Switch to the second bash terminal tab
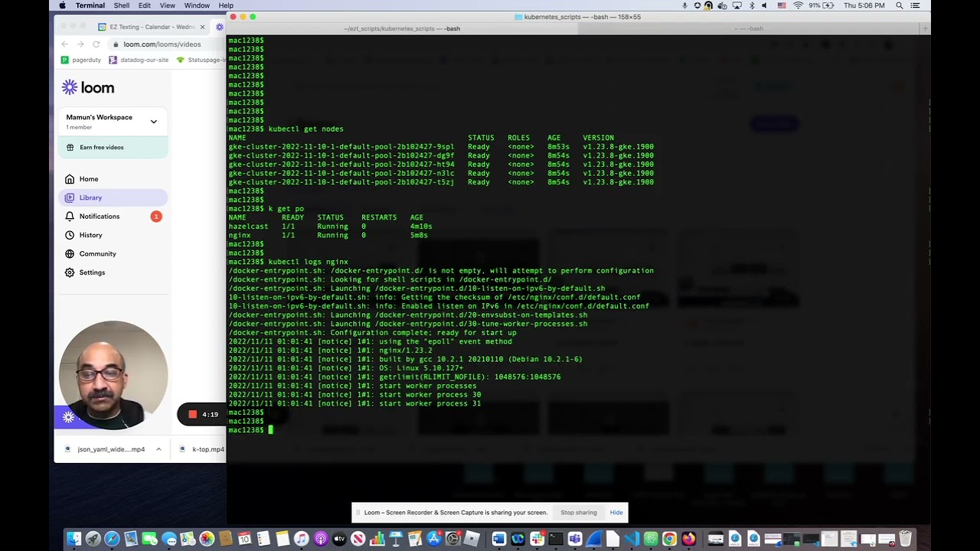The width and height of the screenshot is (980, 551). click(749, 29)
